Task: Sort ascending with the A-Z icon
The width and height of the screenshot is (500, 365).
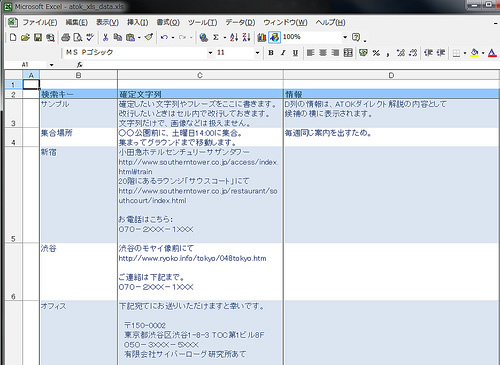Action: (234, 37)
